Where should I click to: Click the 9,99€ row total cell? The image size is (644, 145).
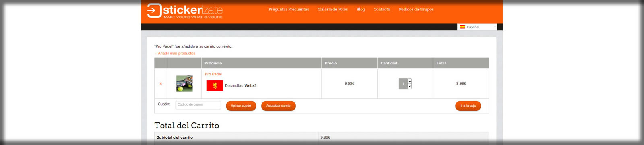[x=461, y=83]
